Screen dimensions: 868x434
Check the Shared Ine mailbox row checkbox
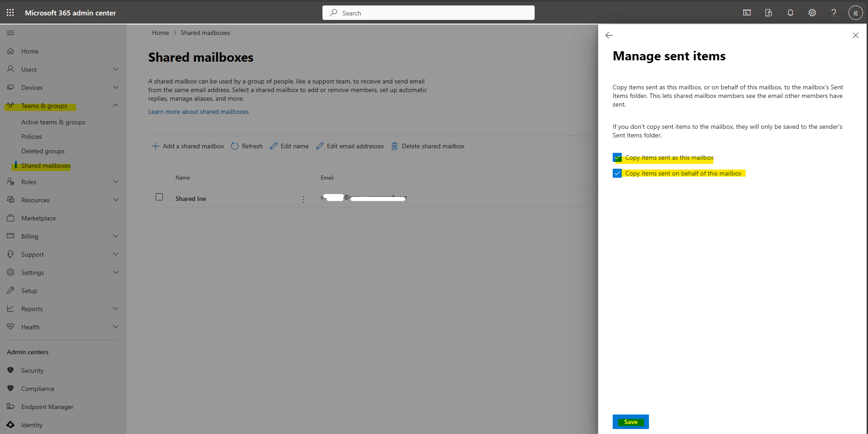[x=159, y=197]
